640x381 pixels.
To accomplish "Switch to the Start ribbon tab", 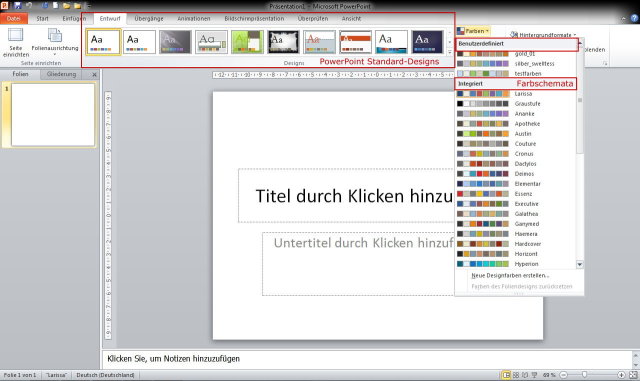I will tap(42, 18).
